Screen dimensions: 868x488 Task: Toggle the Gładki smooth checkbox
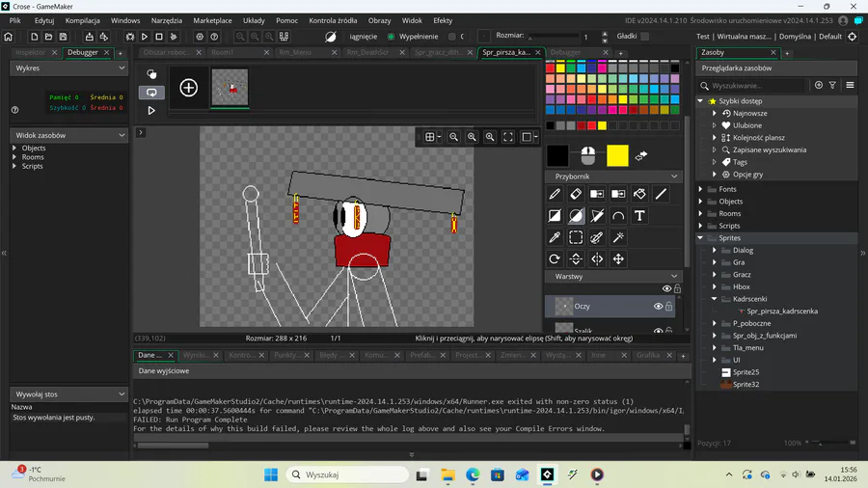645,36
